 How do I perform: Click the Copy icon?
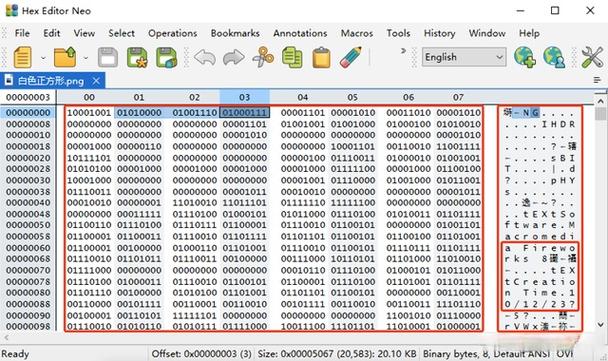[292, 57]
